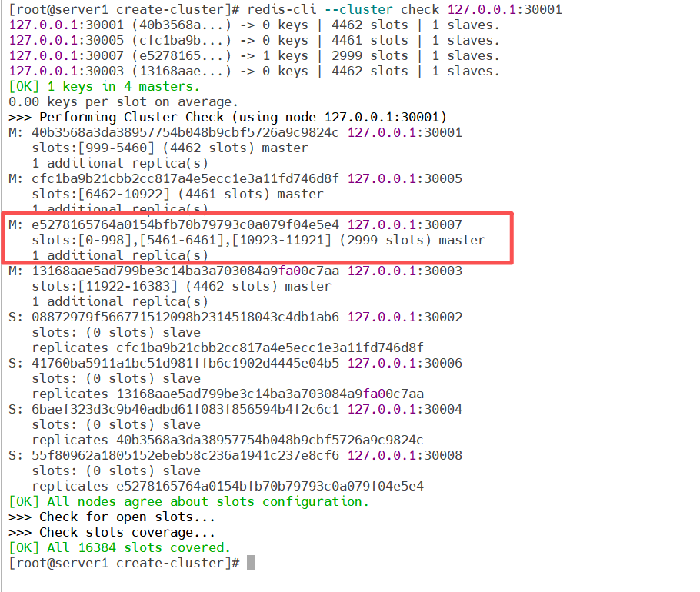Click the 'Check for open slots...' line
Viewport: 700px width, 592px height.
point(112,517)
